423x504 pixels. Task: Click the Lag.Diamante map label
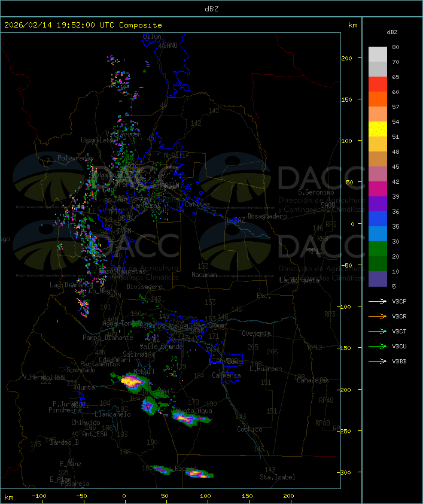coord(71,285)
